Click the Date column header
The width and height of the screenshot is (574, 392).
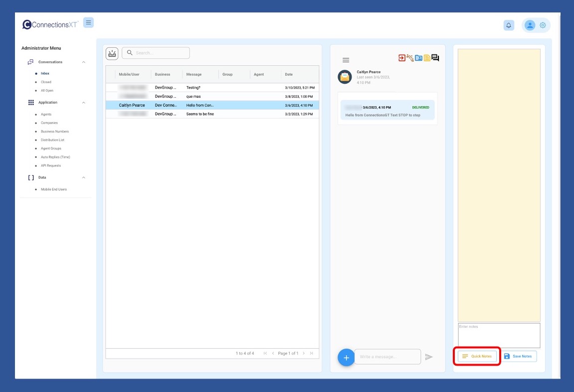pos(289,75)
